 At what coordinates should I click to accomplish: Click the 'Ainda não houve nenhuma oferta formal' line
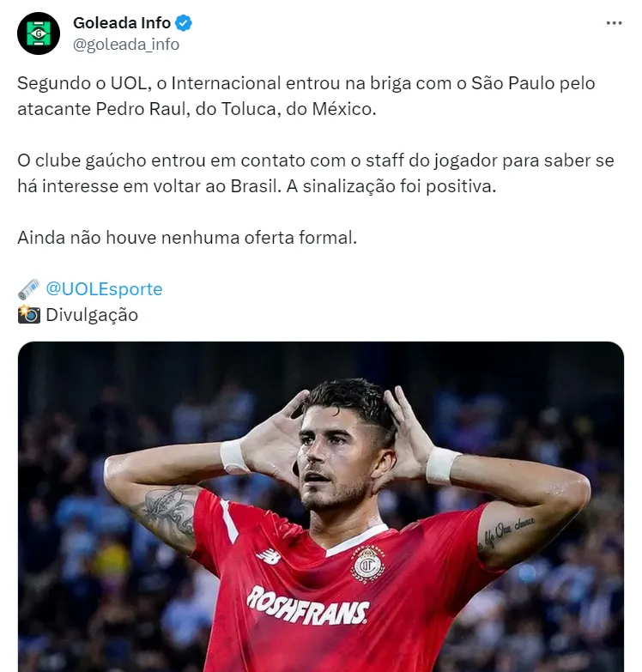(x=187, y=238)
